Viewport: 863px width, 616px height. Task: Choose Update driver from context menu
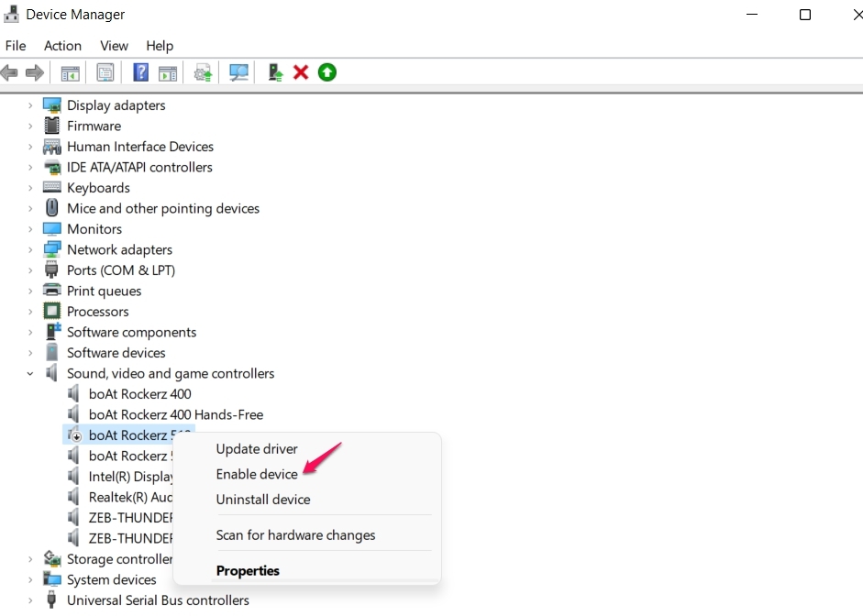257,449
